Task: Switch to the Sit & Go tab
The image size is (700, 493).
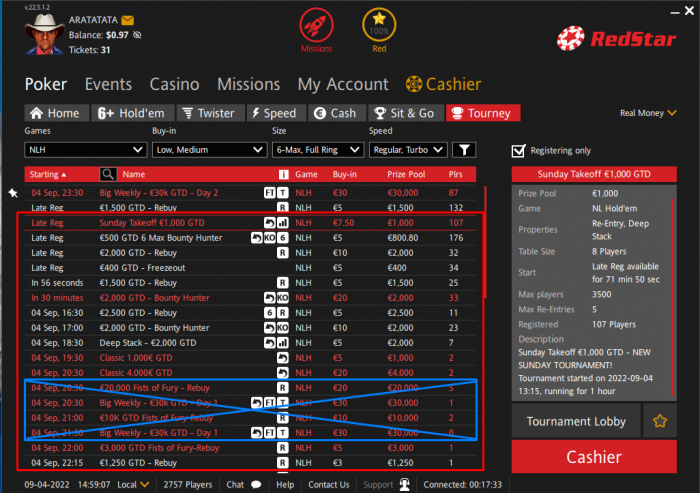Action: click(406, 113)
